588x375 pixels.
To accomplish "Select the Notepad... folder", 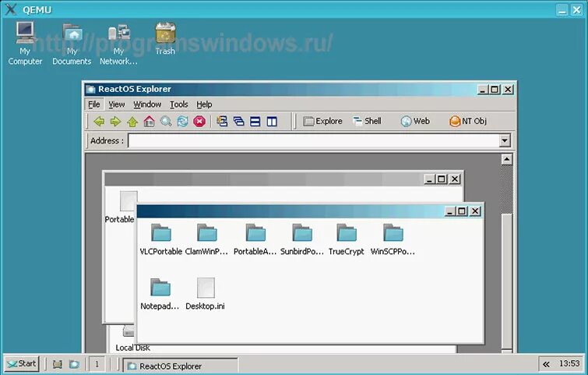I will [160, 294].
